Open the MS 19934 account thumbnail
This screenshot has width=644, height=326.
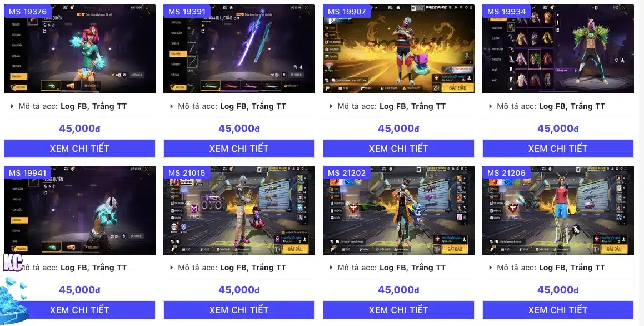[558, 49]
